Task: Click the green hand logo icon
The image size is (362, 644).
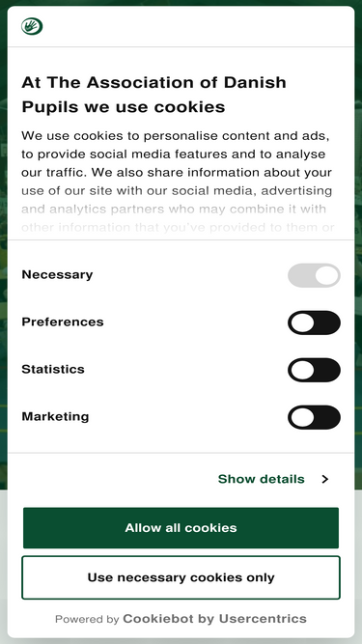Action: coord(32,27)
